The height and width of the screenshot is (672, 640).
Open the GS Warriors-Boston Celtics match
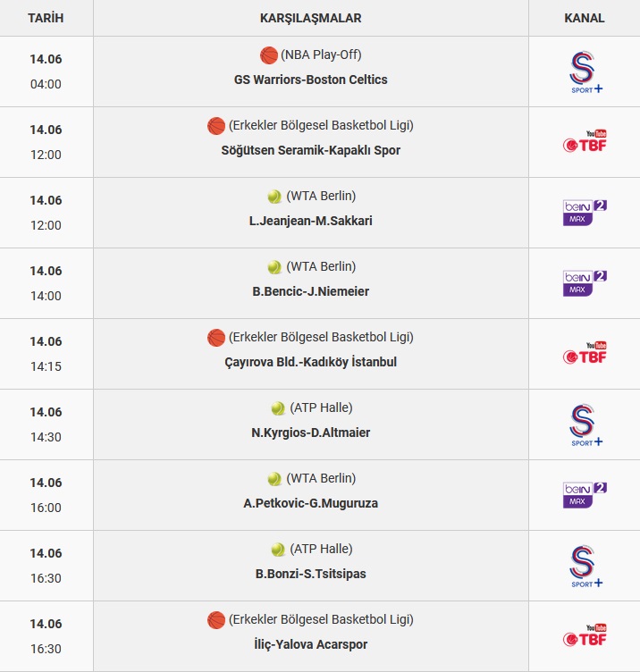(x=311, y=80)
